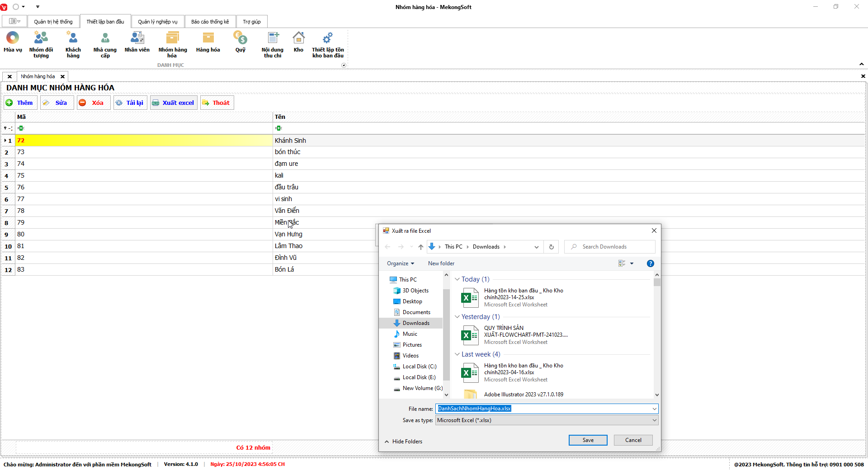Click the Nhà cung cấp supplier icon

pos(105,44)
